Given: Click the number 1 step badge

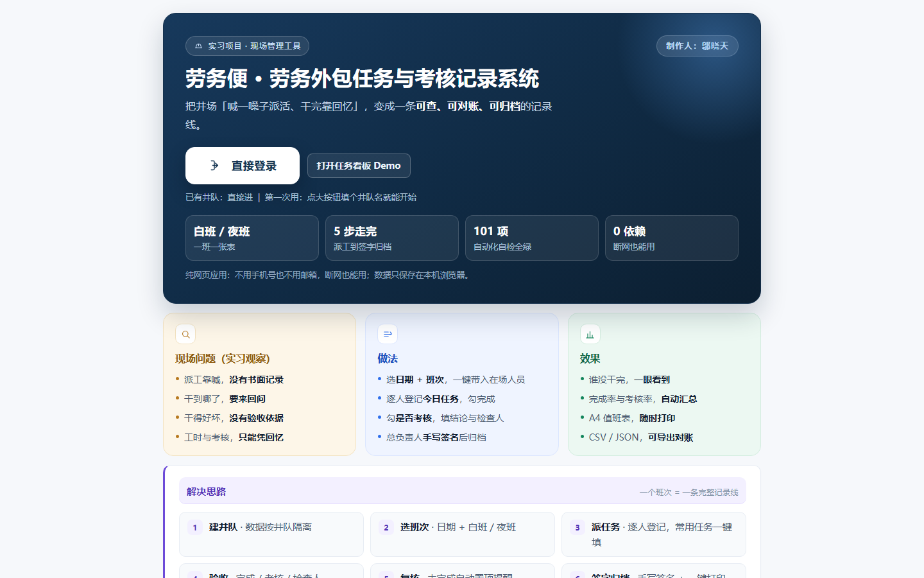Looking at the screenshot, I should 195,527.
